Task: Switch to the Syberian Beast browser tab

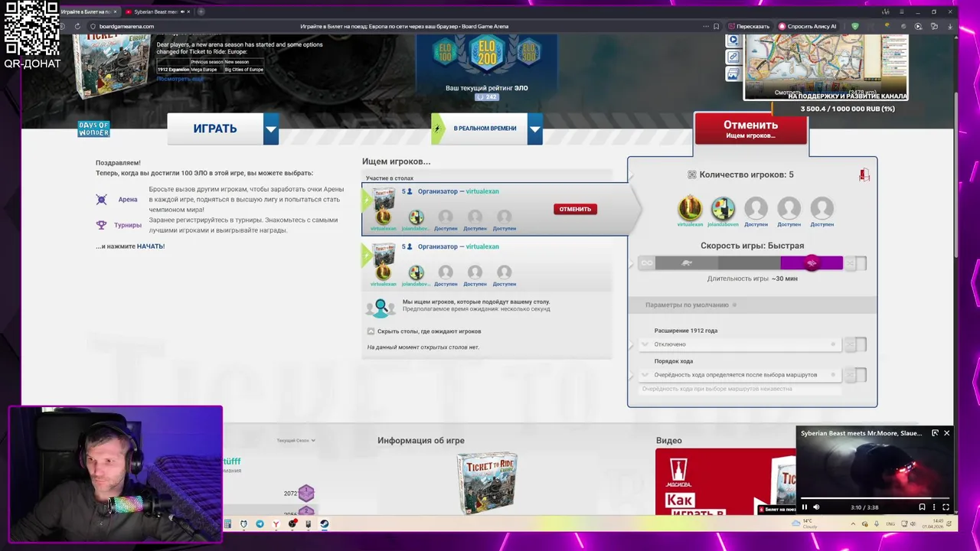Action: (157, 11)
